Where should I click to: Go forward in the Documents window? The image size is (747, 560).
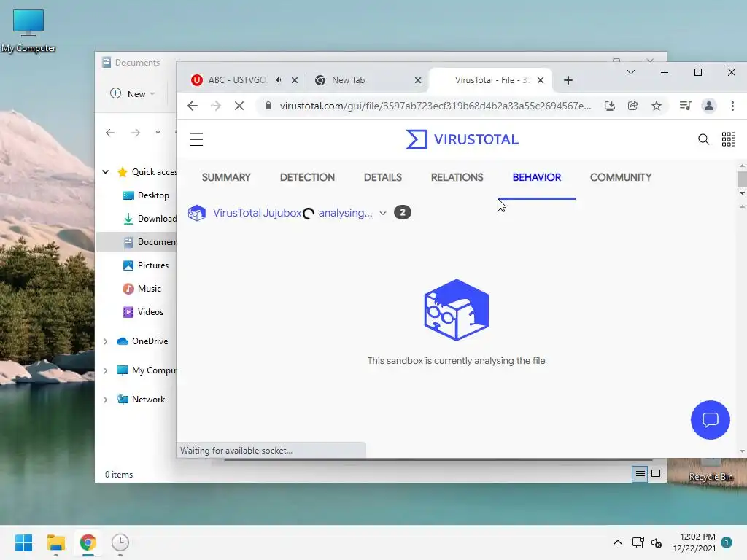click(x=136, y=133)
